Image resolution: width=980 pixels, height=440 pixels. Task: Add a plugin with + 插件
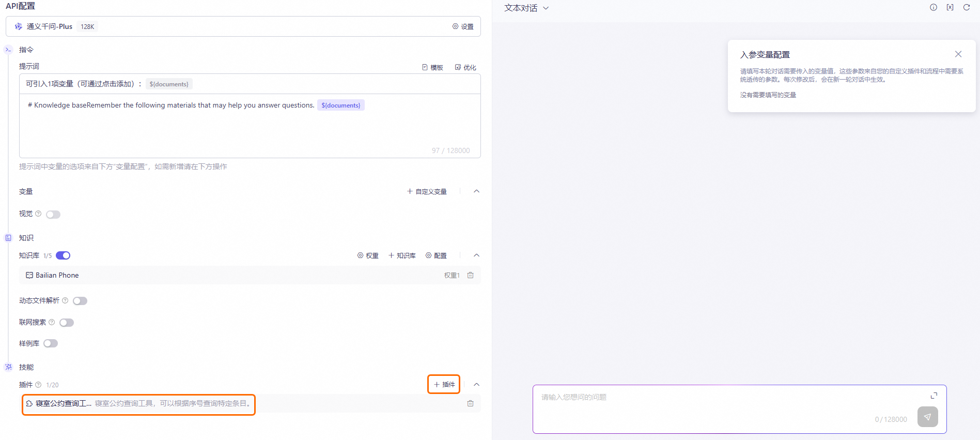pos(444,384)
